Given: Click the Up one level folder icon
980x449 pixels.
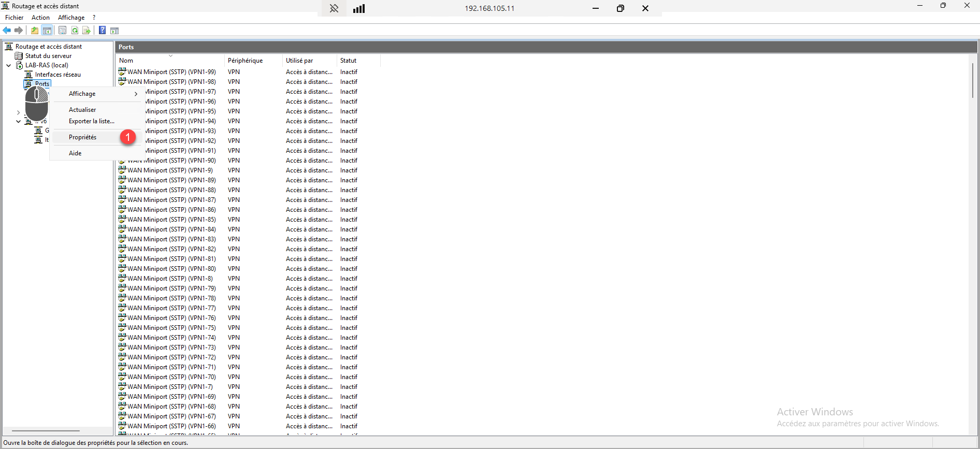Looking at the screenshot, I should [x=34, y=31].
